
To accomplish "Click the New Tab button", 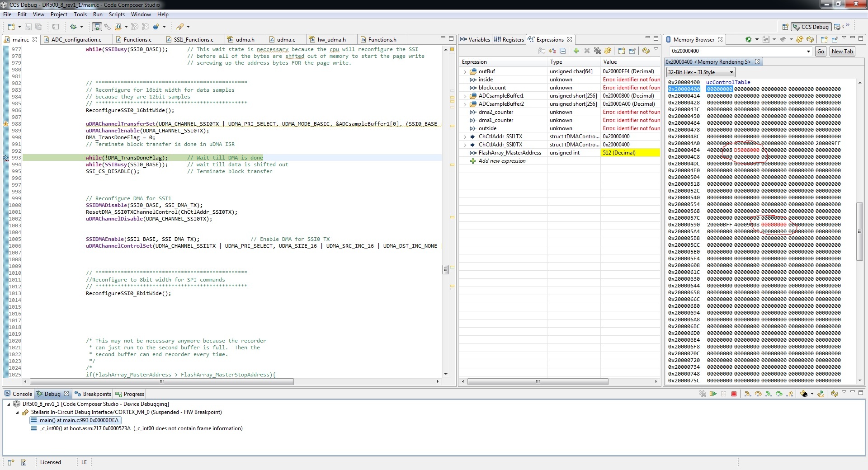I will click(842, 52).
